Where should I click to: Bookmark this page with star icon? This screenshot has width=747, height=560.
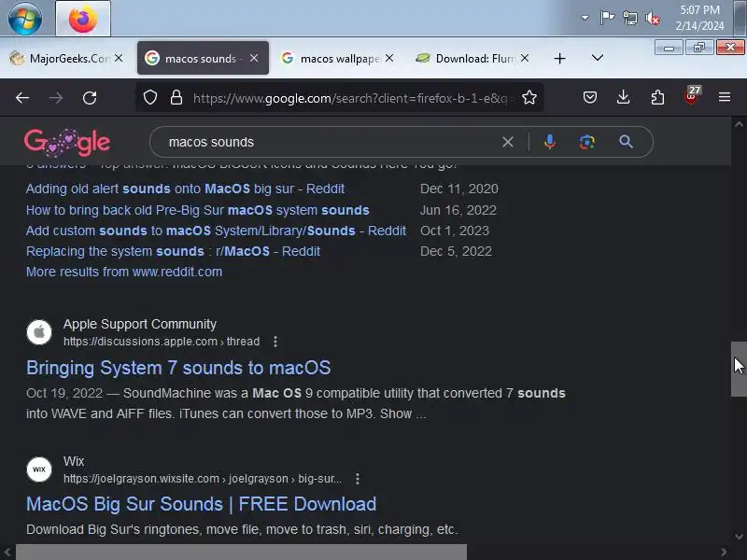529,98
